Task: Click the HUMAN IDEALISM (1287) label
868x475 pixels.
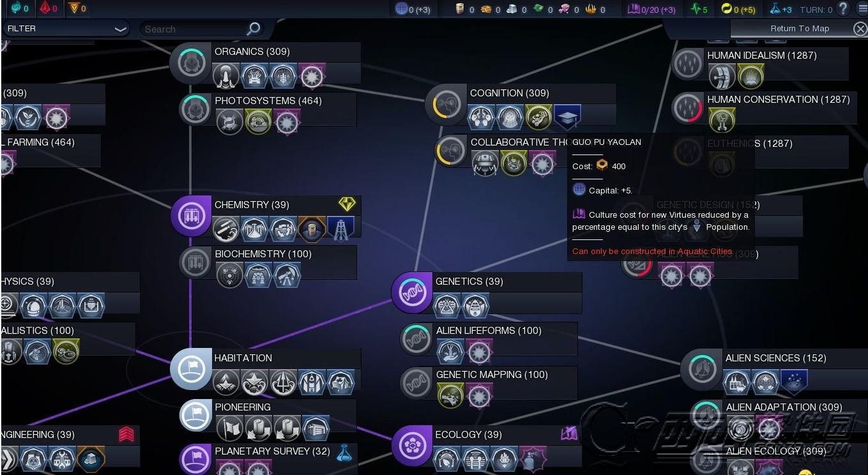Action: coord(762,56)
